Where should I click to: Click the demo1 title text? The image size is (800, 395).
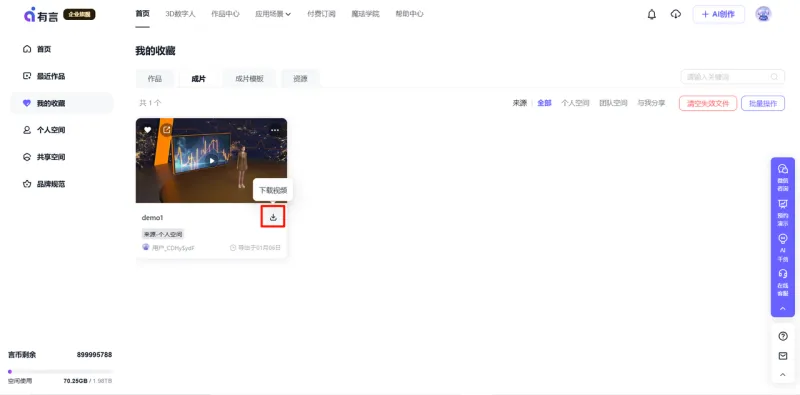point(153,217)
